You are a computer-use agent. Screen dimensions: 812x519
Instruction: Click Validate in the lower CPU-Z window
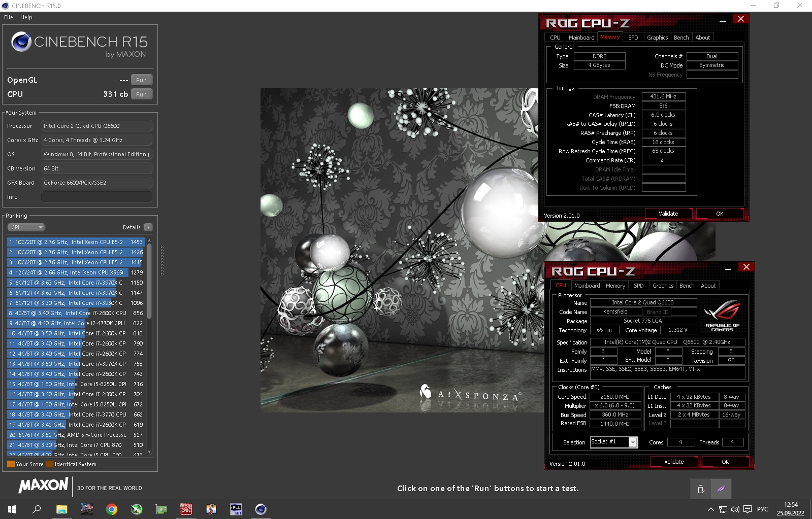(674, 462)
